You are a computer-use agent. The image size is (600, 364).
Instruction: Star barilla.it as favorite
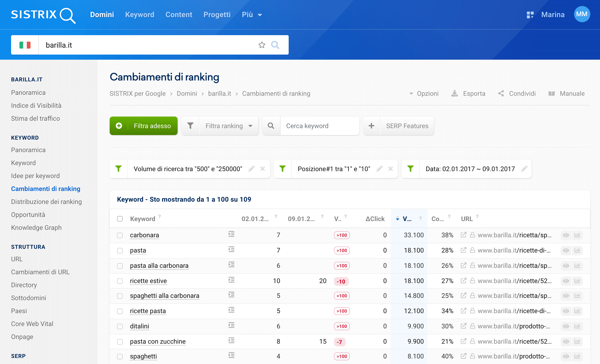click(x=262, y=45)
